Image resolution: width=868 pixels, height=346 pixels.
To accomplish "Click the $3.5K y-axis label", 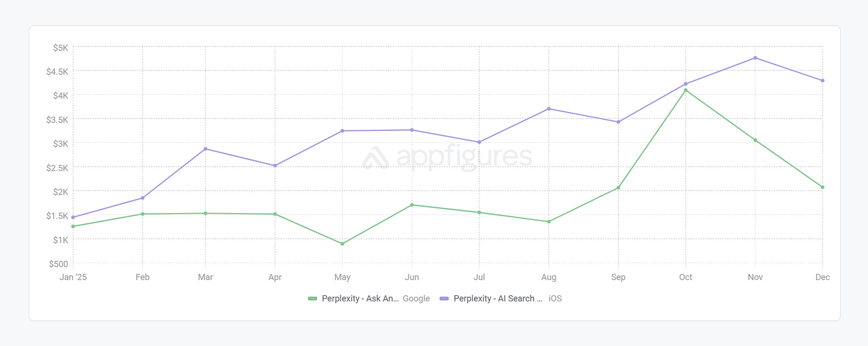I will [57, 120].
